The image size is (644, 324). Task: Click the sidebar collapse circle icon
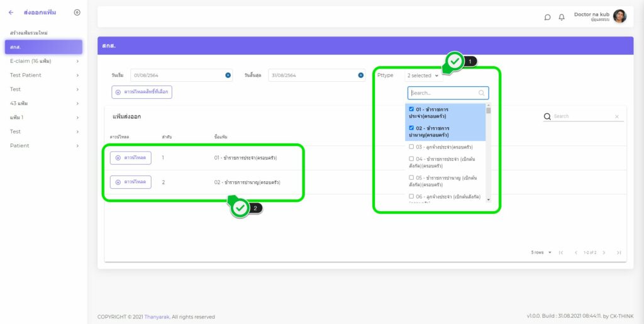click(77, 13)
